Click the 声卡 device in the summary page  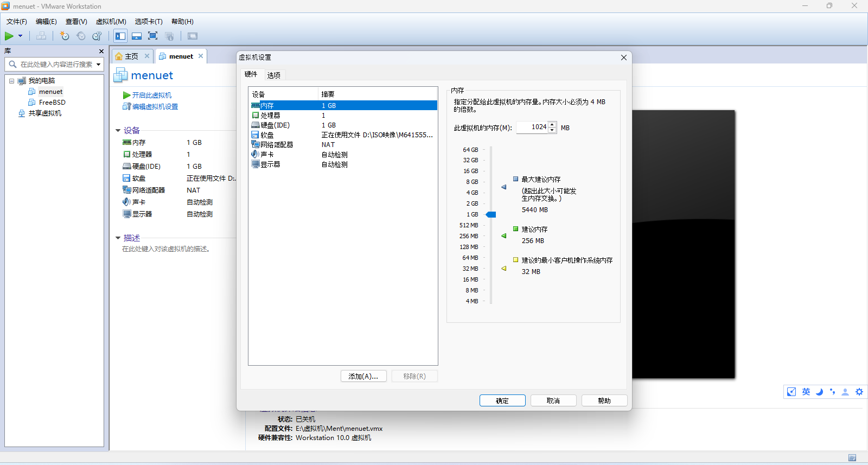click(x=134, y=202)
